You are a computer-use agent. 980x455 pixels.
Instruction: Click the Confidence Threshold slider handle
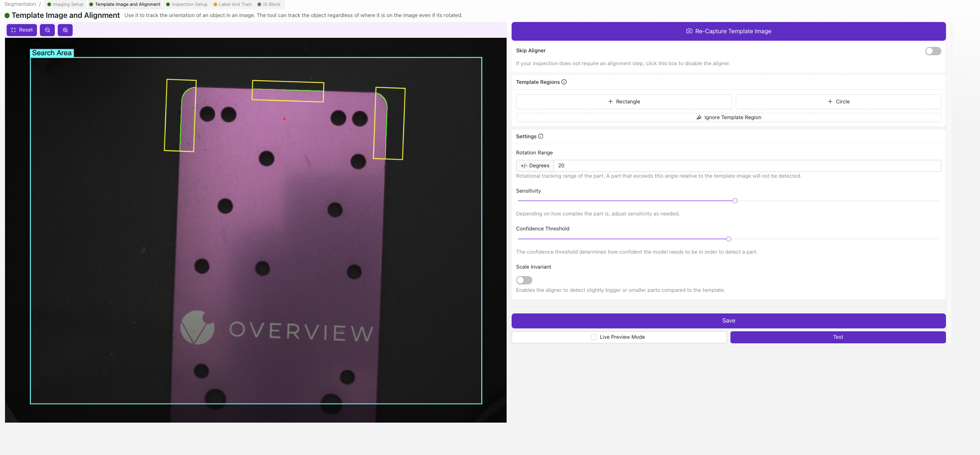point(728,239)
